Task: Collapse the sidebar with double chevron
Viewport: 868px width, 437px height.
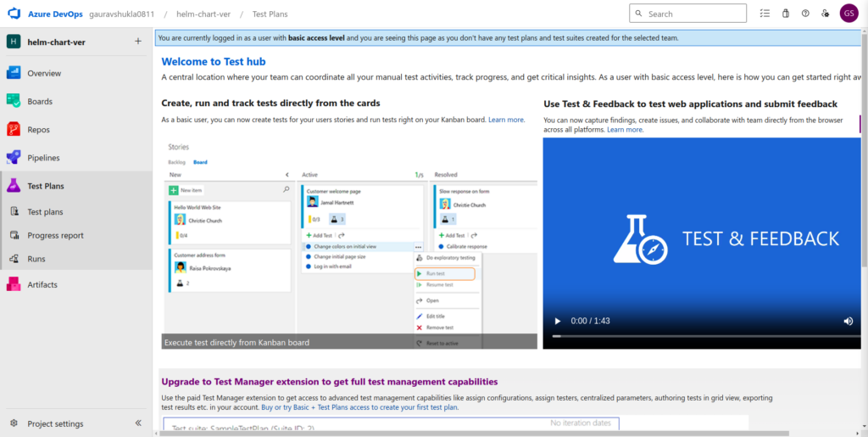Action: tap(138, 423)
